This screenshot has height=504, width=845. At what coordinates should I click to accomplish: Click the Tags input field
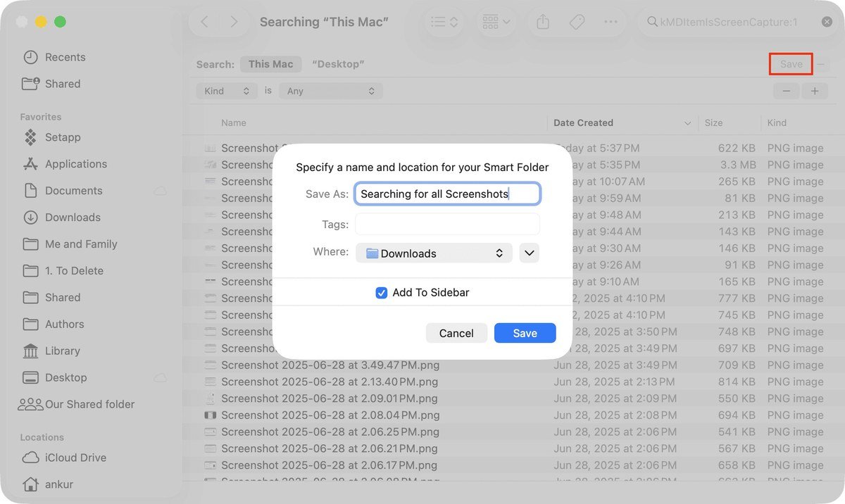(x=447, y=224)
